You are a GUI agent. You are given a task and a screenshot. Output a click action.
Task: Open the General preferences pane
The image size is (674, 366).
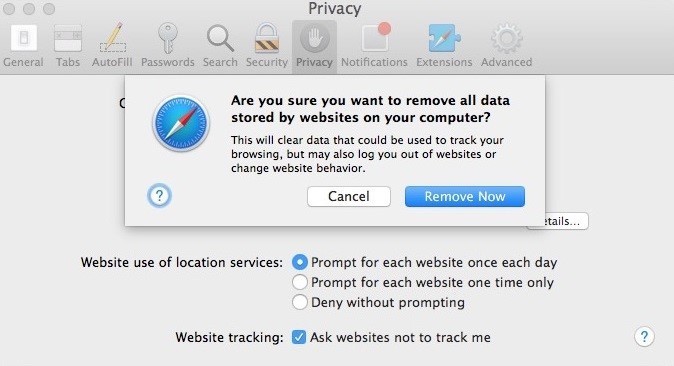pyautogui.click(x=23, y=45)
